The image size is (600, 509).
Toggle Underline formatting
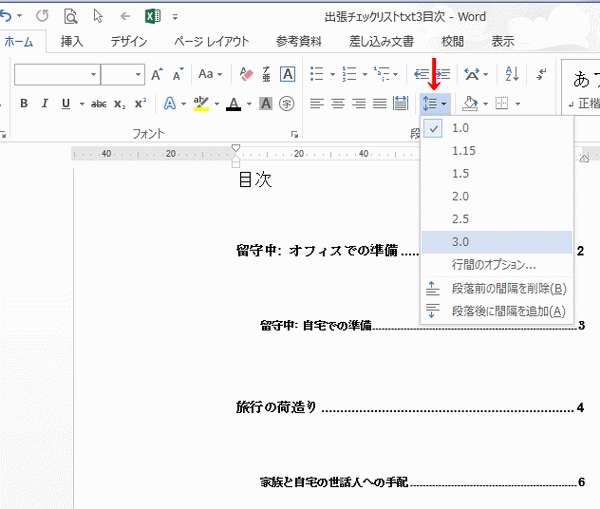pos(66,103)
